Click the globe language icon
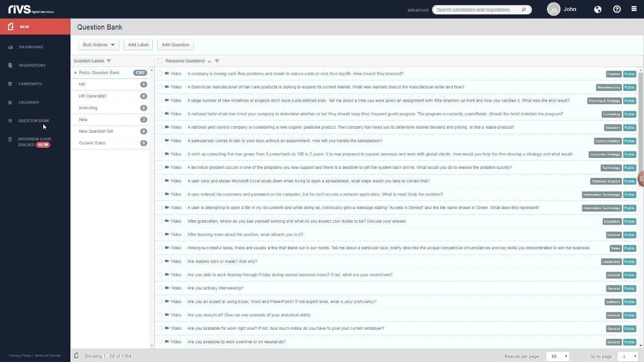 point(598,9)
